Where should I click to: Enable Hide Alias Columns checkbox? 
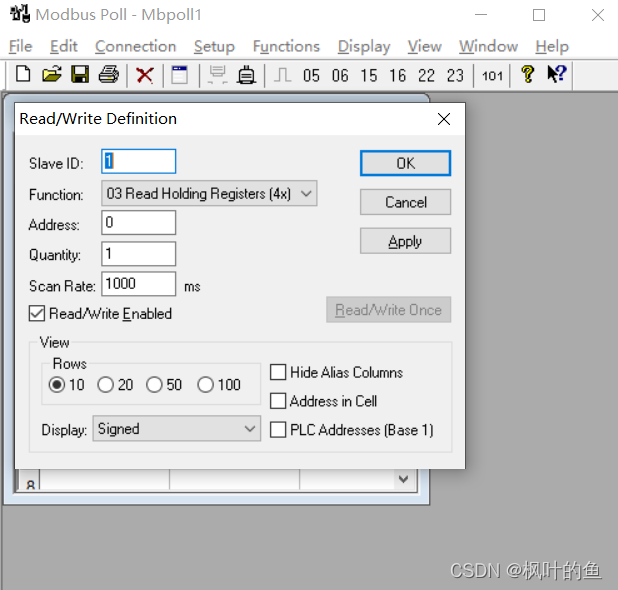pyautogui.click(x=278, y=372)
